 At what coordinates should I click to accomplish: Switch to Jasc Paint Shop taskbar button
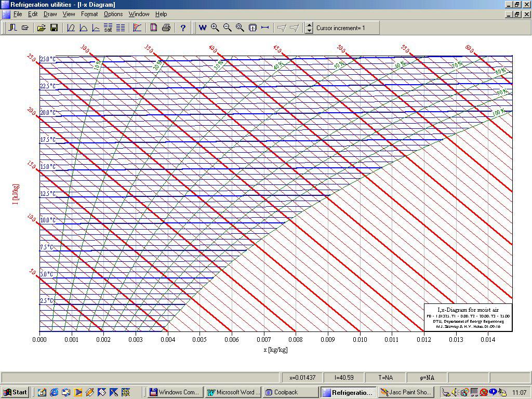406,392
